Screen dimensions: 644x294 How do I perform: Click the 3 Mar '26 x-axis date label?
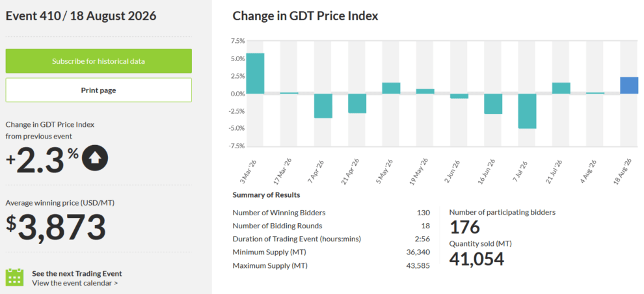click(x=249, y=173)
